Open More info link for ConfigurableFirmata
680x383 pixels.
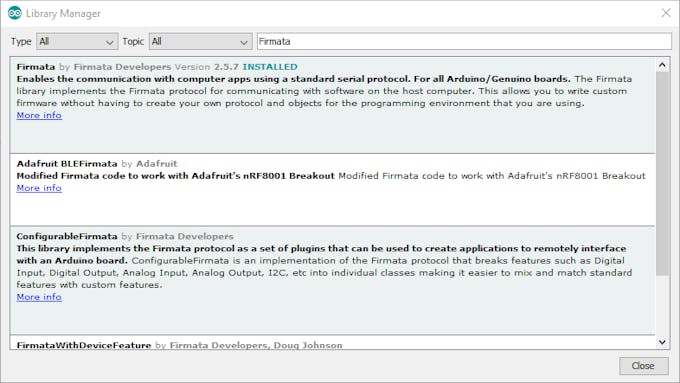pyautogui.click(x=39, y=297)
